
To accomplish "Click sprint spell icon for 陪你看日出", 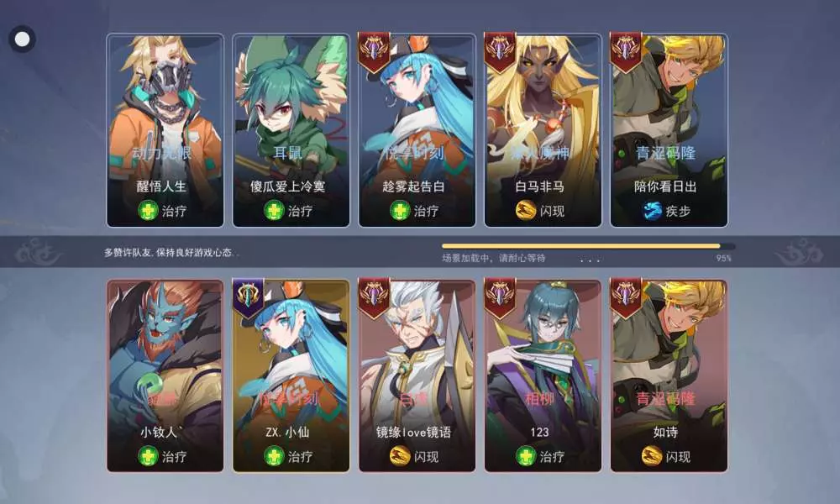I will 652,211.
